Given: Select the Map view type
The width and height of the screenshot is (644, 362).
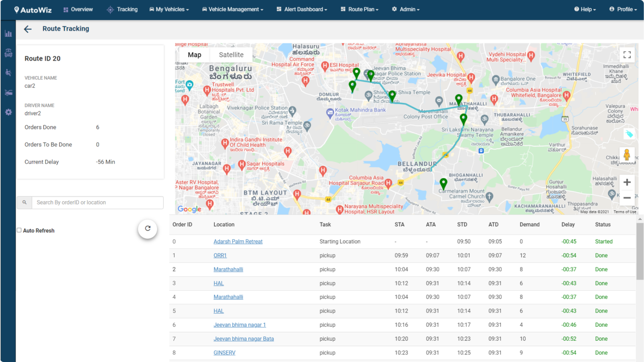Looking at the screenshot, I should pyautogui.click(x=194, y=55).
